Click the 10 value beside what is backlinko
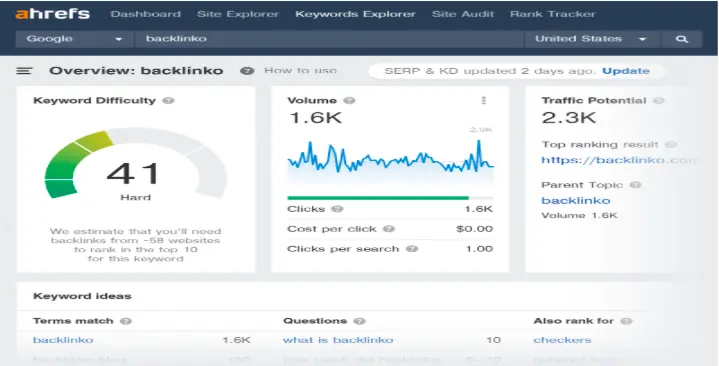The width and height of the screenshot is (719, 366). [x=493, y=340]
